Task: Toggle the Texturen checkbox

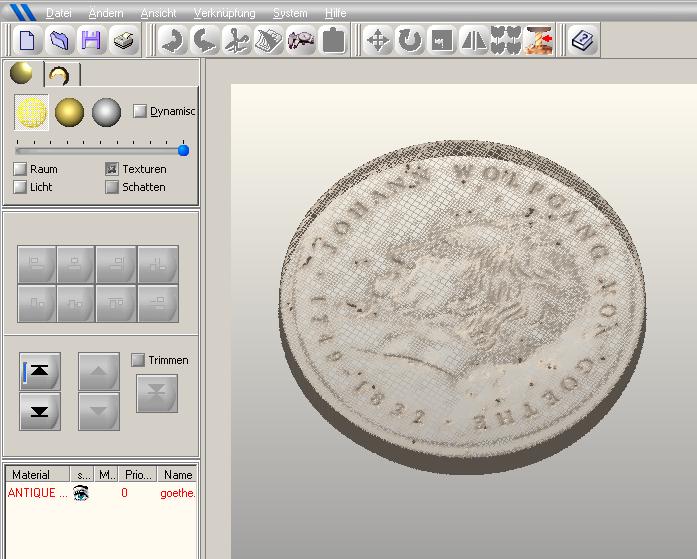Action: point(112,169)
